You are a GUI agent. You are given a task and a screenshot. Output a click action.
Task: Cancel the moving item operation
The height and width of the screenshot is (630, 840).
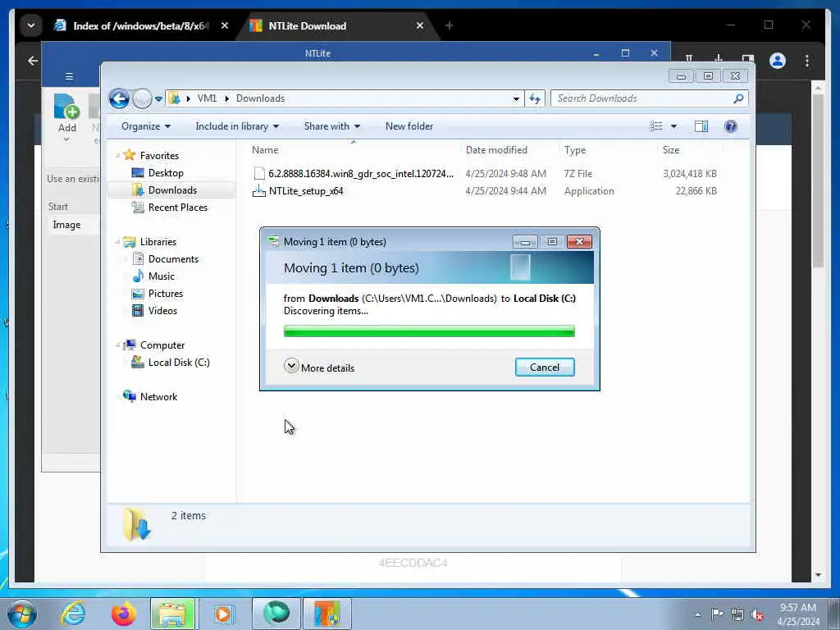click(x=545, y=367)
